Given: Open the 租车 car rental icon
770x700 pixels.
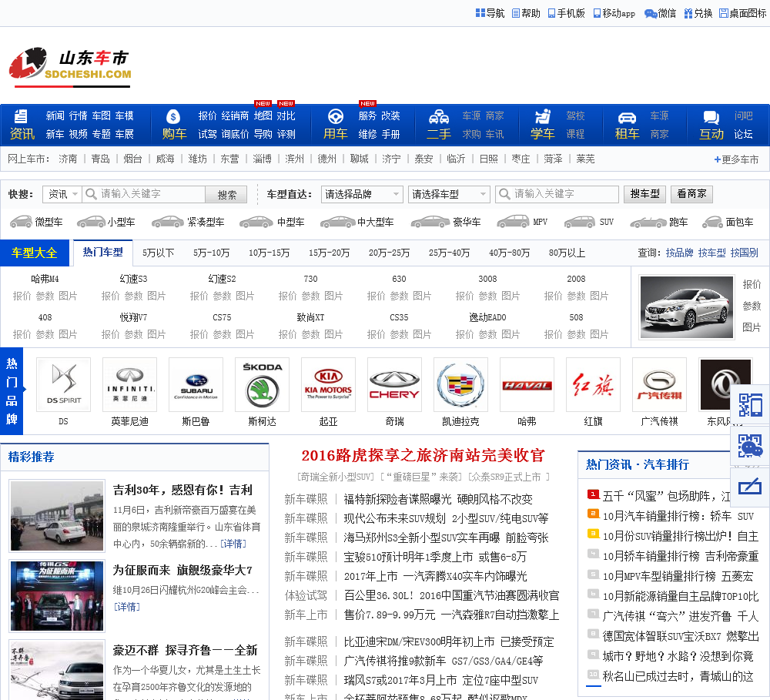Looking at the screenshot, I should pyautogui.click(x=627, y=117).
